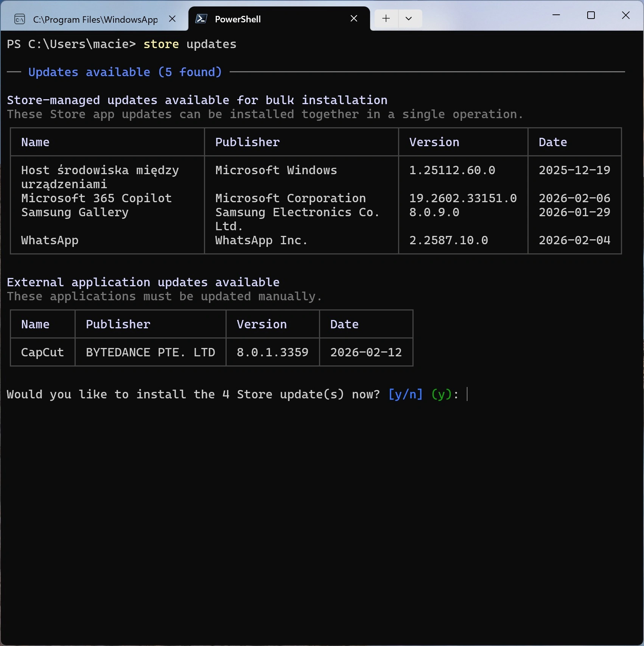Open the new tab profile dropdown chevron
The height and width of the screenshot is (646, 644).
409,19
